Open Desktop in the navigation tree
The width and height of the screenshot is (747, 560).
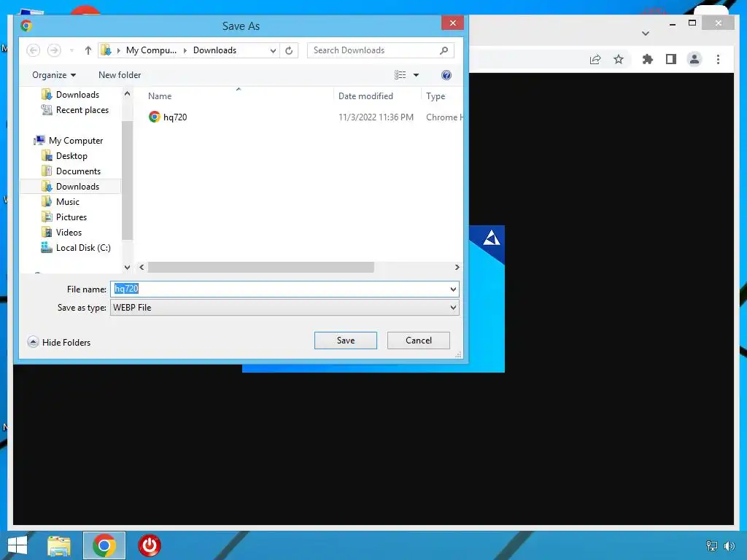click(64, 156)
